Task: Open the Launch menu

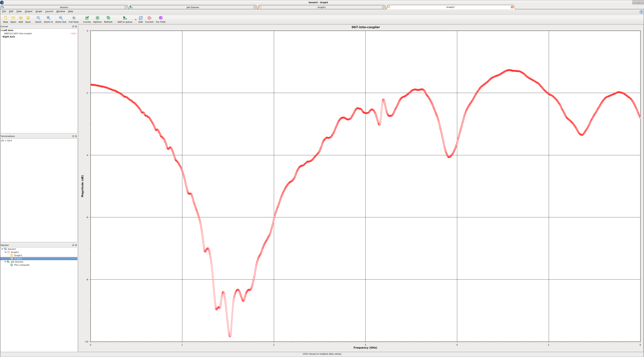Action: (49, 11)
